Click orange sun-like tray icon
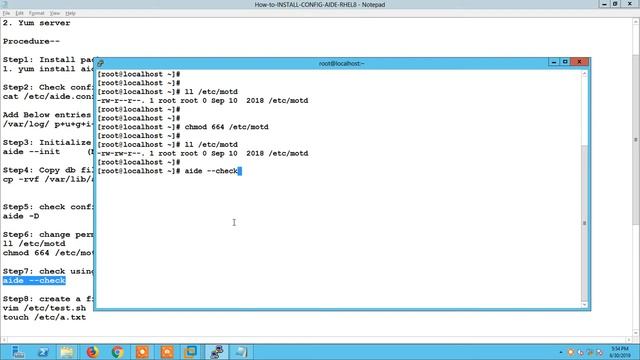 pyautogui.click(x=571, y=352)
